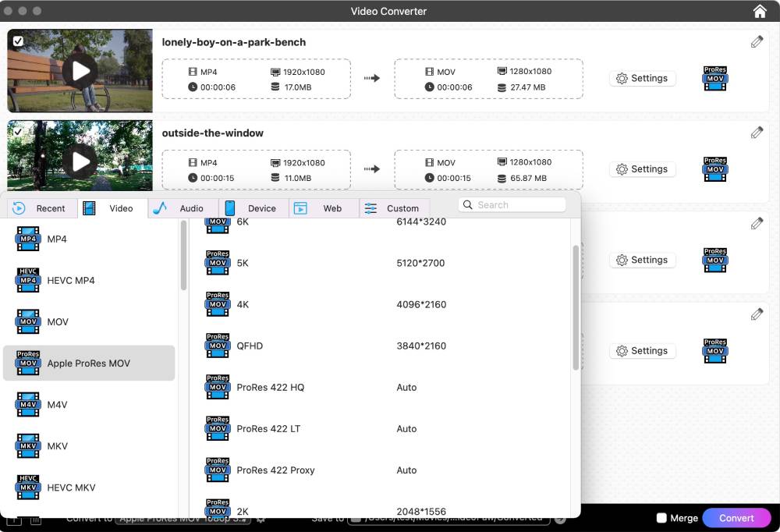This screenshot has width=780, height=532.
Task: Select HEVC MKV format
Action: (89, 488)
